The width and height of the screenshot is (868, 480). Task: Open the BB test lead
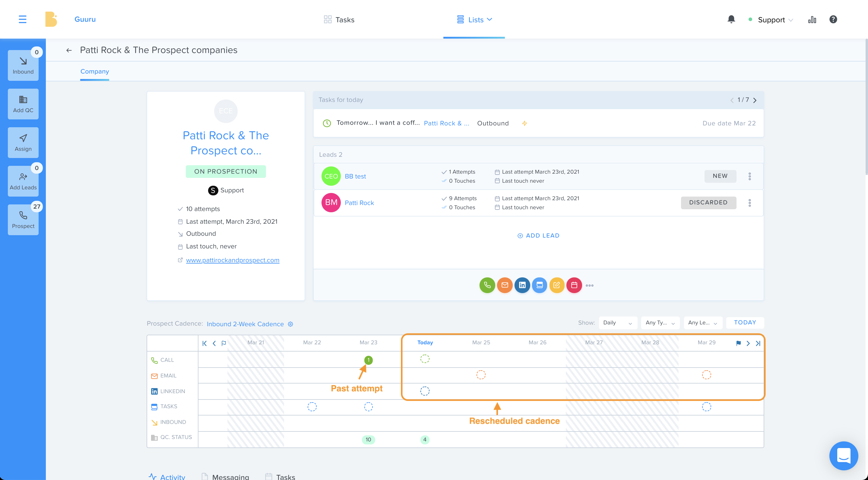pyautogui.click(x=355, y=176)
